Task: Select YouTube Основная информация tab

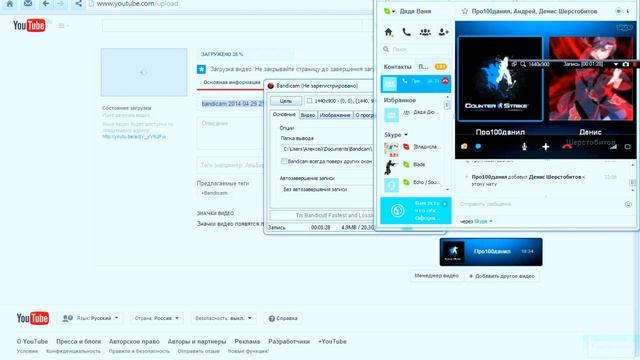Action: [x=232, y=82]
